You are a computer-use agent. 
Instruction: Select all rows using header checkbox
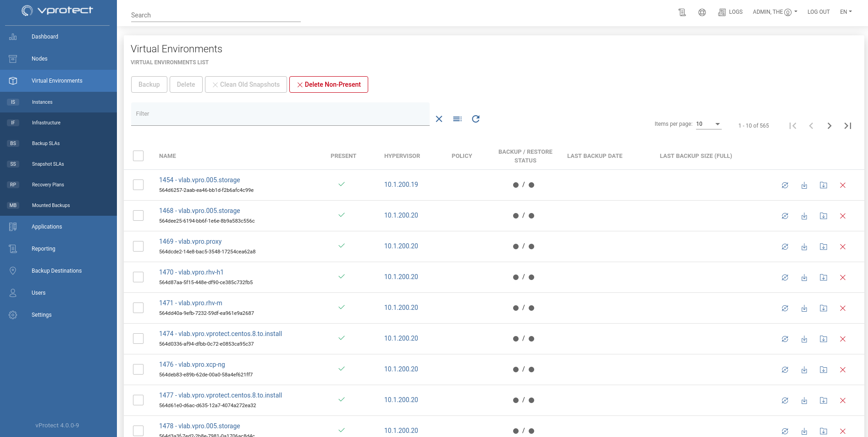pyautogui.click(x=138, y=156)
